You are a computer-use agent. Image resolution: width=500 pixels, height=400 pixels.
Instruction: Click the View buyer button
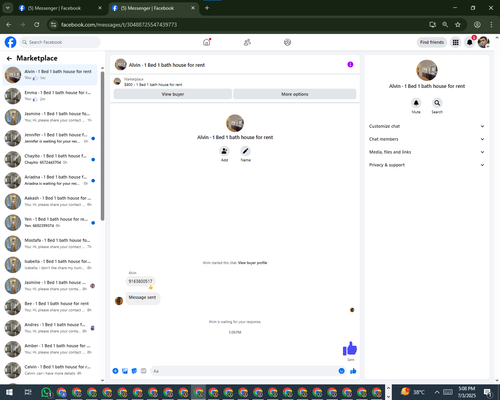[173, 94]
